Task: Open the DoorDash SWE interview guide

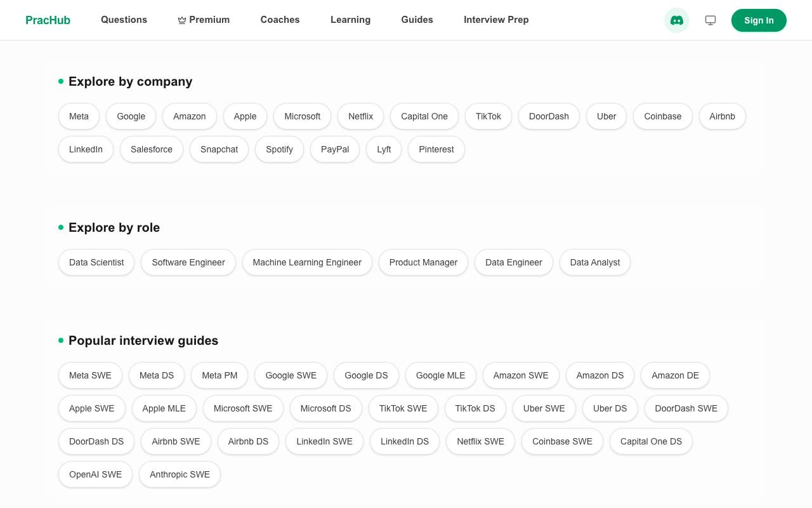Action: pos(686,408)
